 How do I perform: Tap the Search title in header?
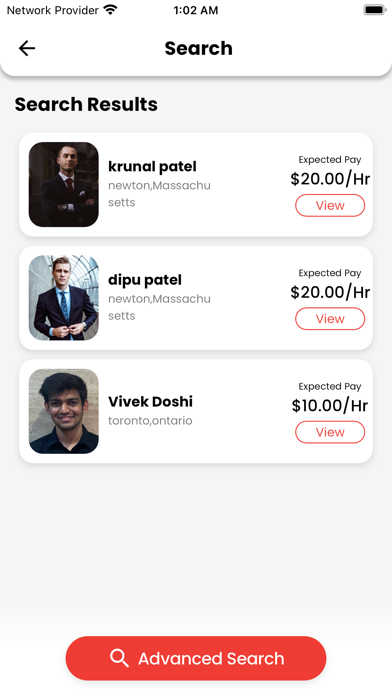coord(198,48)
